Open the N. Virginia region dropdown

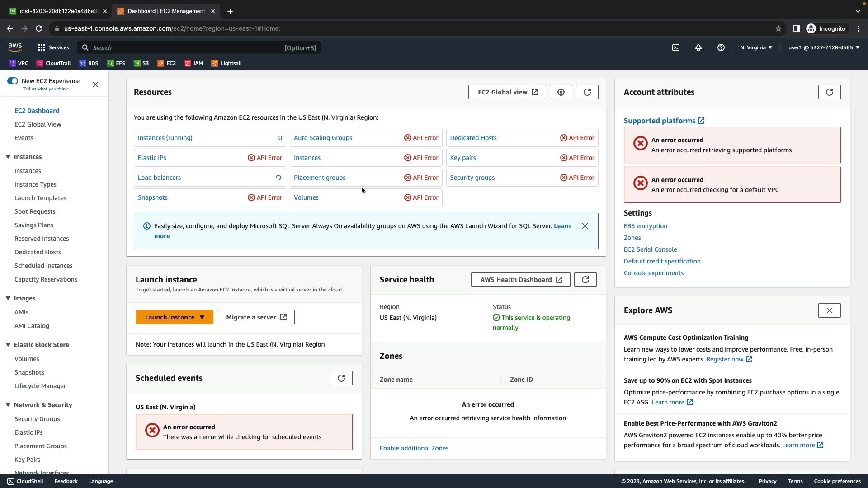tap(756, 47)
